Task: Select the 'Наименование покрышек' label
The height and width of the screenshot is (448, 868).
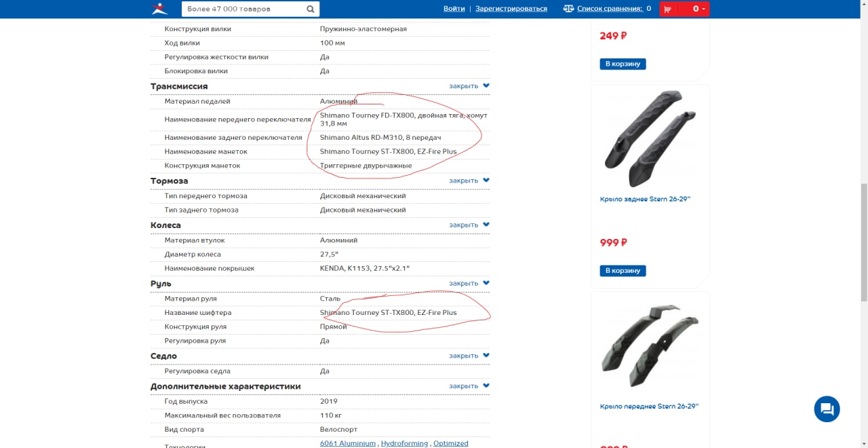Action: pos(210,269)
